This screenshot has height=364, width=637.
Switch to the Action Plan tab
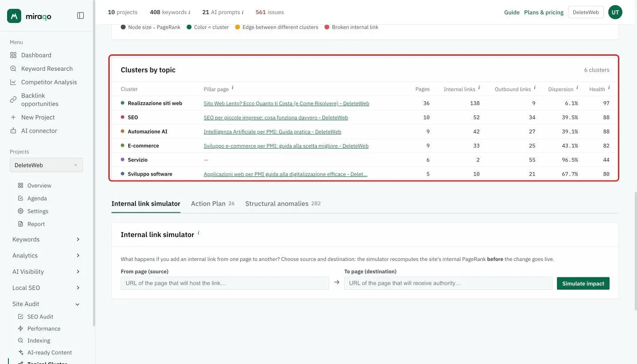point(213,203)
